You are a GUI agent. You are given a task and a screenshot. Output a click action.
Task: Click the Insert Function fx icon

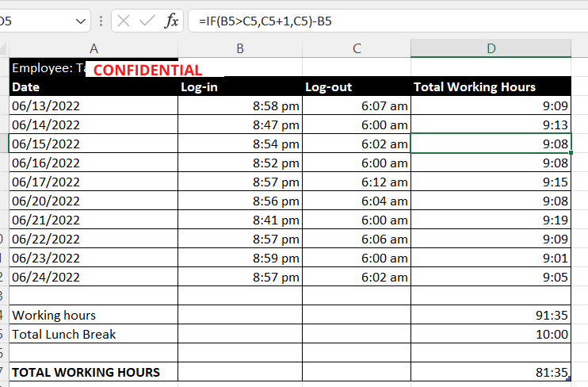pos(171,21)
